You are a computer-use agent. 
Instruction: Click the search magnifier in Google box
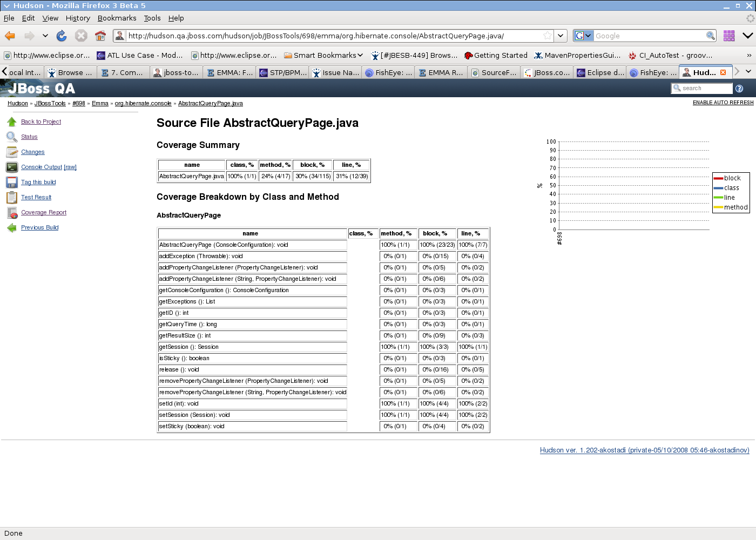pos(711,36)
